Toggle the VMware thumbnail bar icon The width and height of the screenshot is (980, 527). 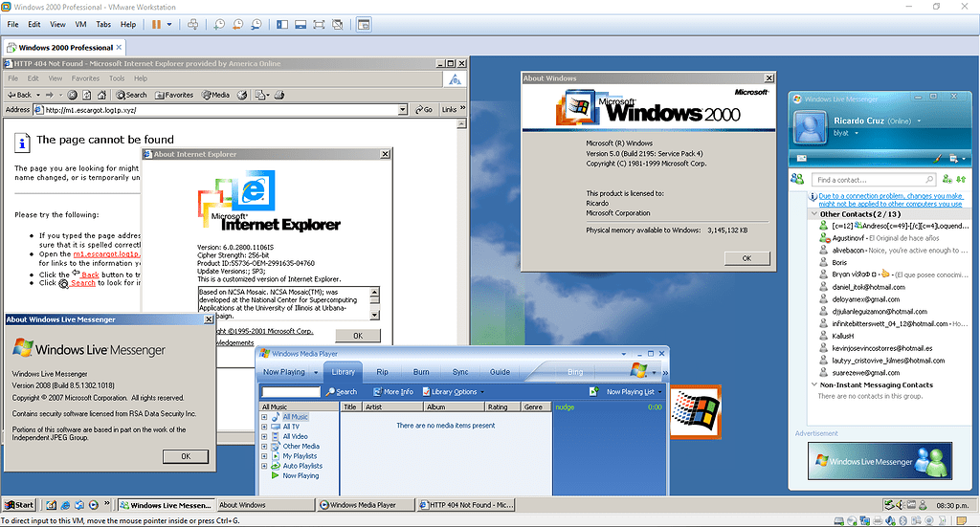click(x=301, y=24)
